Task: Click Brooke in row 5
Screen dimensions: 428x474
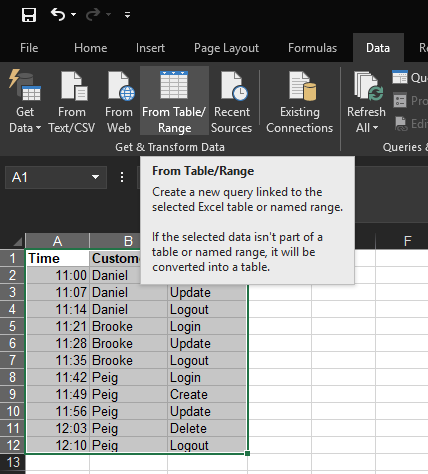Action: click(128, 326)
